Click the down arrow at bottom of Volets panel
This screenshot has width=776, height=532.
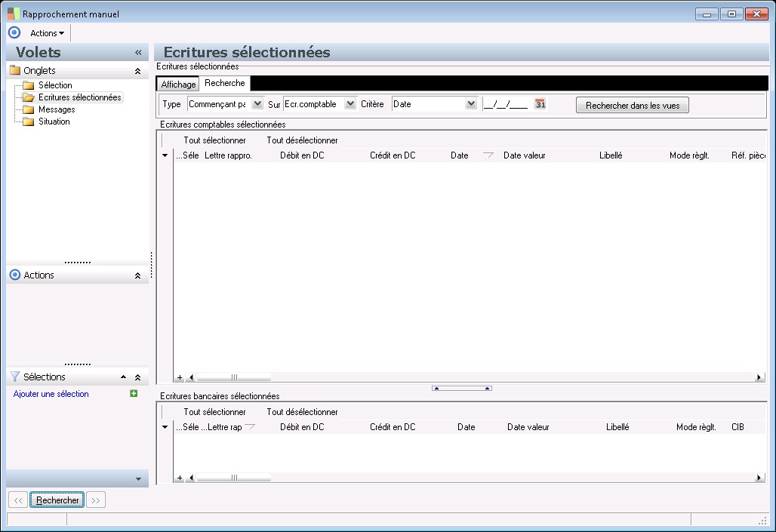pyautogui.click(x=138, y=479)
